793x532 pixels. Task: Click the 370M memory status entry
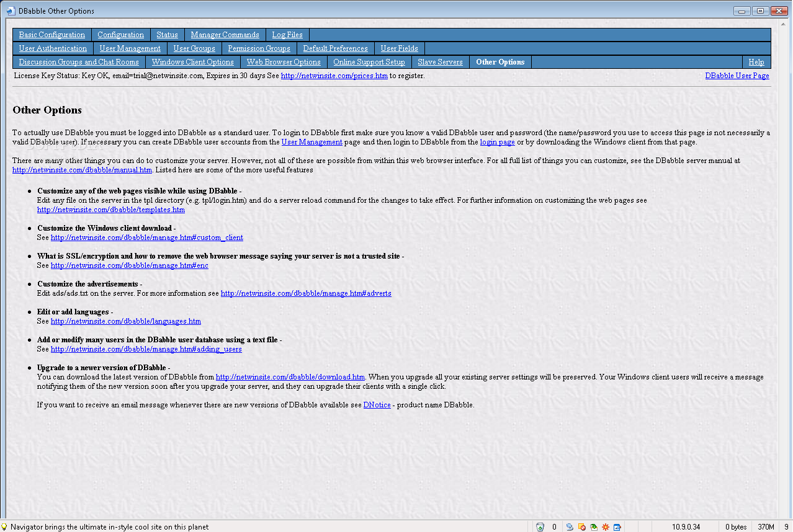coord(766,527)
